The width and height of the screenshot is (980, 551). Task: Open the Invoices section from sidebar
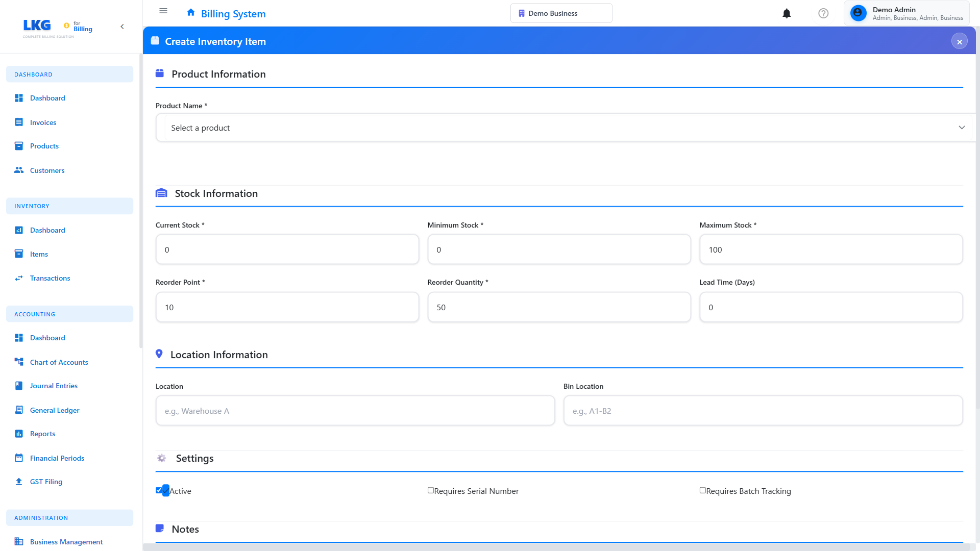pyautogui.click(x=43, y=122)
